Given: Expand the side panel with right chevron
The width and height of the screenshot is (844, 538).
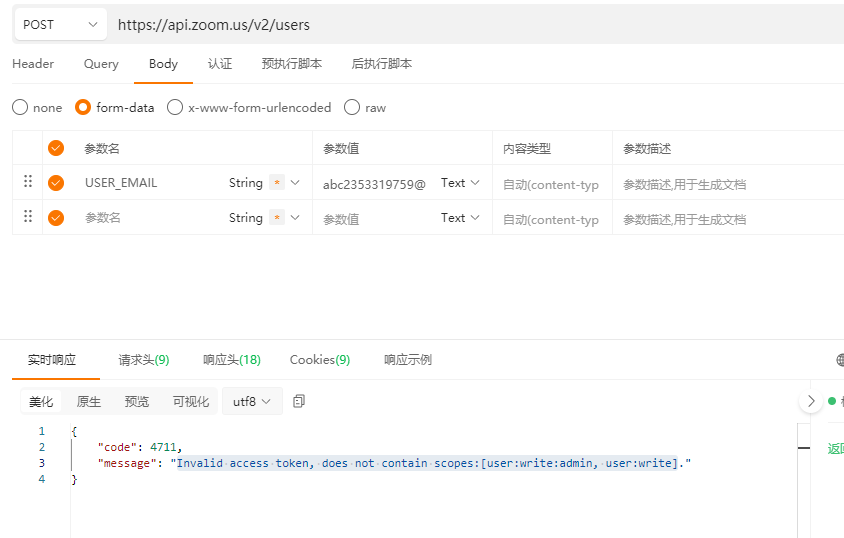Looking at the screenshot, I should coord(811,401).
